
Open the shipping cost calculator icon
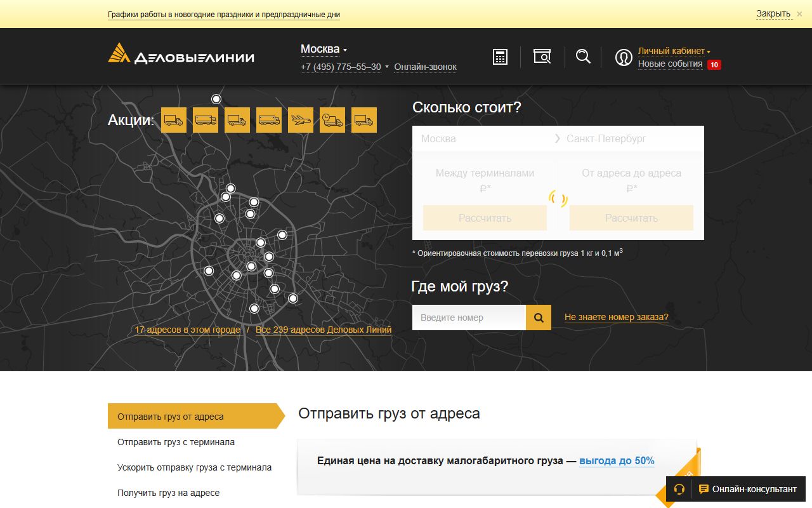(x=501, y=57)
